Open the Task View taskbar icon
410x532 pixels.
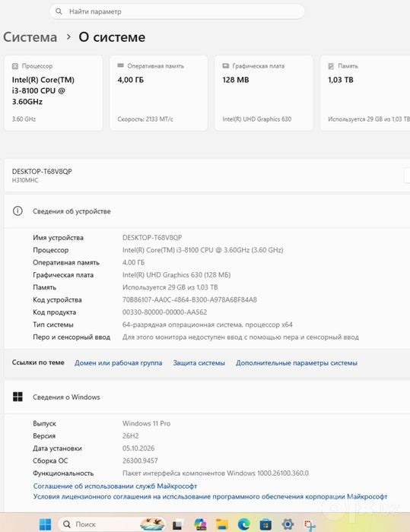177,524
